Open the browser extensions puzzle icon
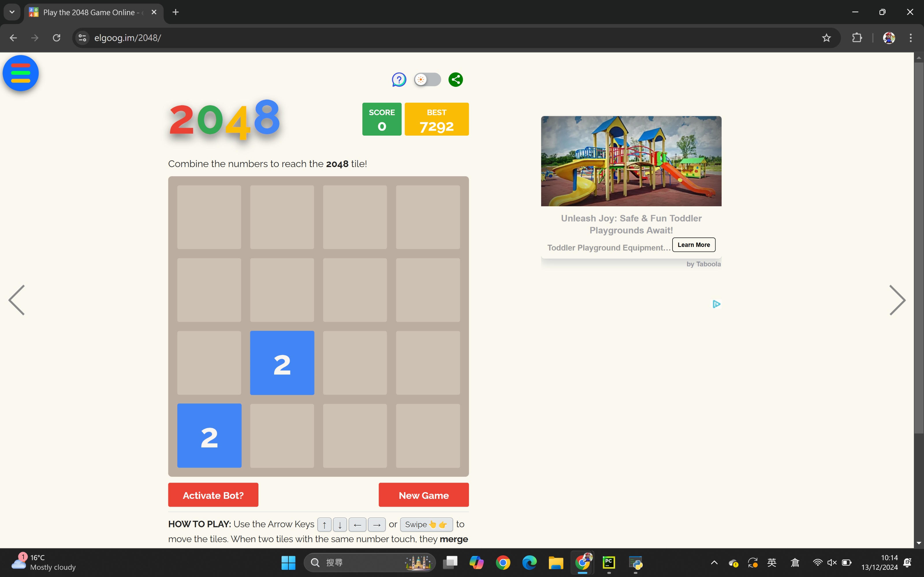Image resolution: width=924 pixels, height=577 pixels. [x=857, y=38]
